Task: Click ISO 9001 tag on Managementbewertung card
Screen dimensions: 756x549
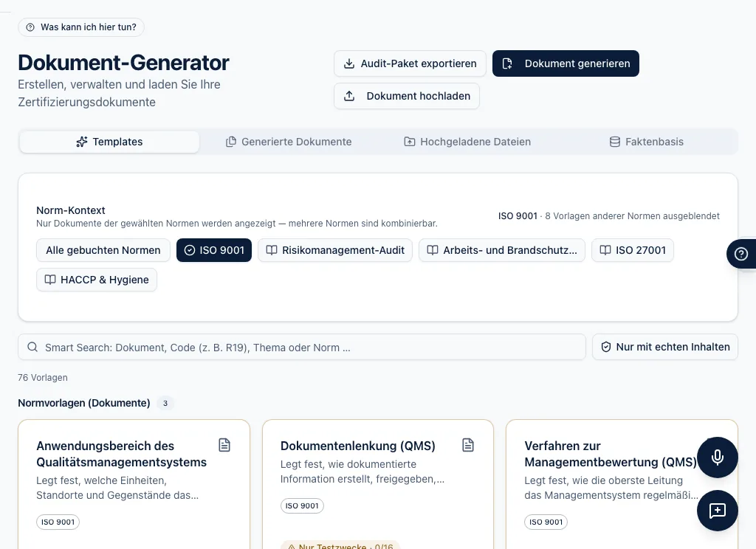Action: pos(546,522)
